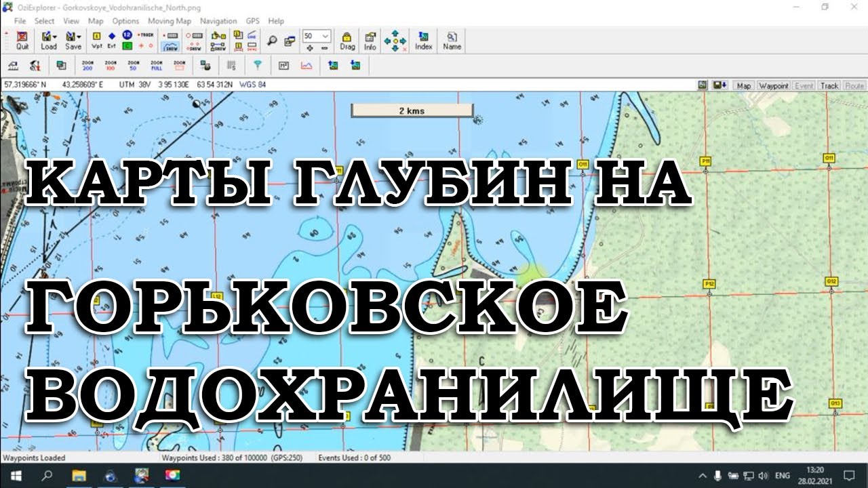Click the Map button in coordinate bar
Viewport: 868px width, 488px height.
tap(744, 86)
